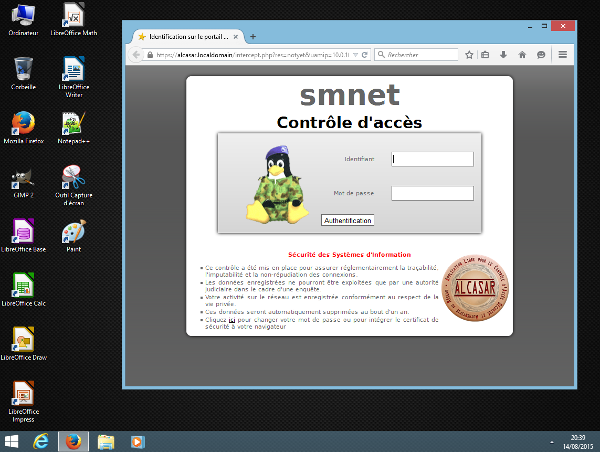The width and height of the screenshot is (600, 452).
Task: Maximize the Firefox window
Action: (x=544, y=26)
